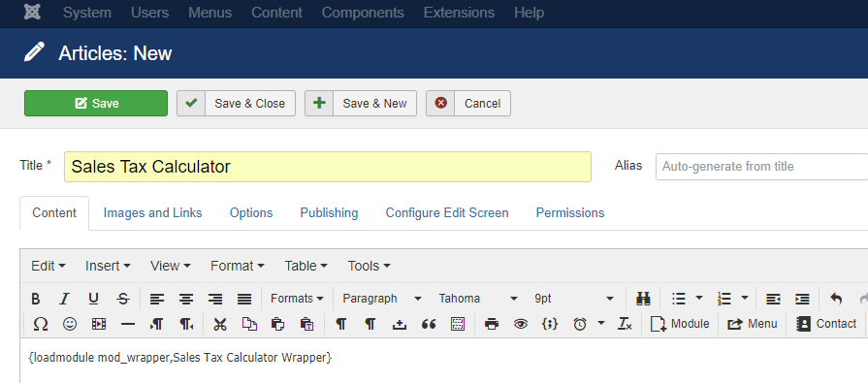This screenshot has width=868, height=383.
Task: Insert special character omega icon
Action: click(x=41, y=324)
